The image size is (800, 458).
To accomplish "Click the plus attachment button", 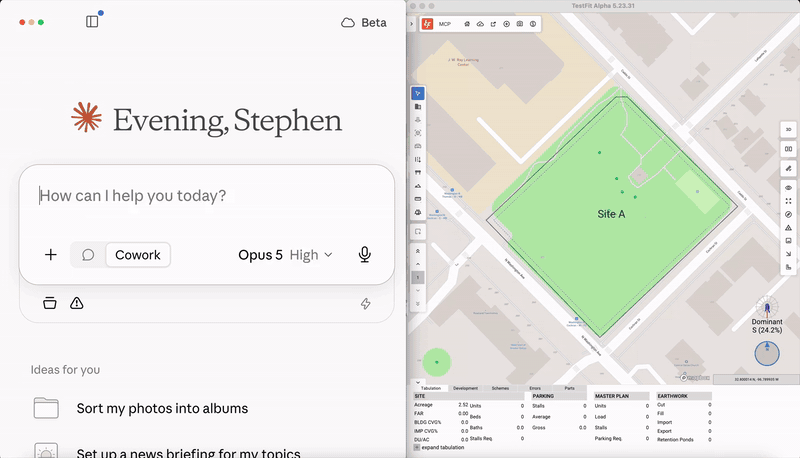I will (51, 255).
